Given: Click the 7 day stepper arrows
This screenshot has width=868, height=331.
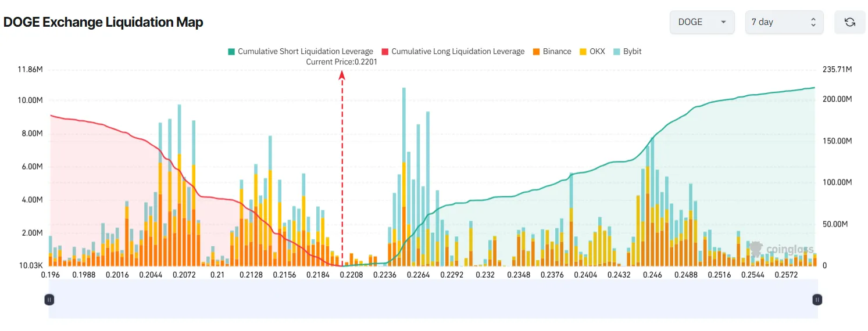Looking at the screenshot, I should [x=813, y=22].
